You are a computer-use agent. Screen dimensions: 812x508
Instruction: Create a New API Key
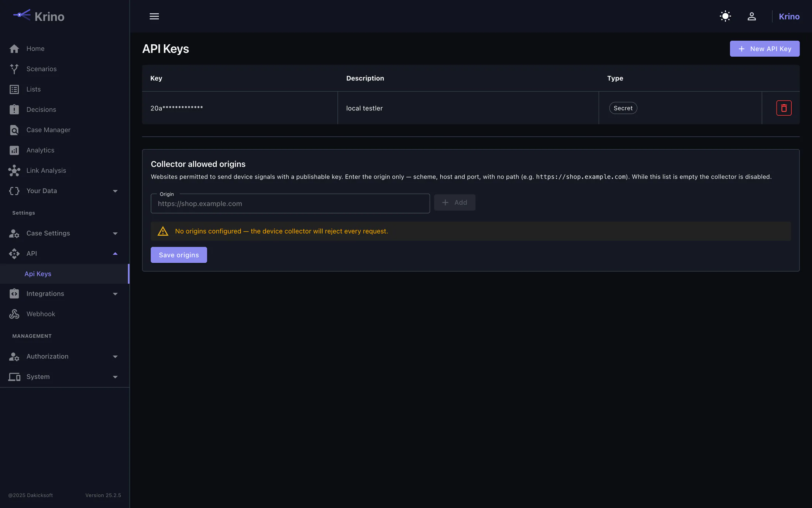coord(765,49)
